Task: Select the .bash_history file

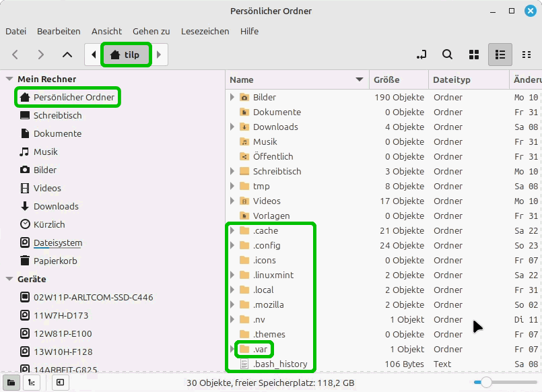Action: click(279, 364)
